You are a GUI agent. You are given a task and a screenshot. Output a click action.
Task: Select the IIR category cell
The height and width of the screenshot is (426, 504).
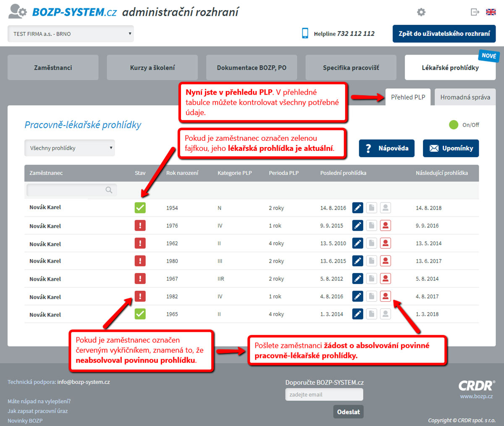[221, 279]
